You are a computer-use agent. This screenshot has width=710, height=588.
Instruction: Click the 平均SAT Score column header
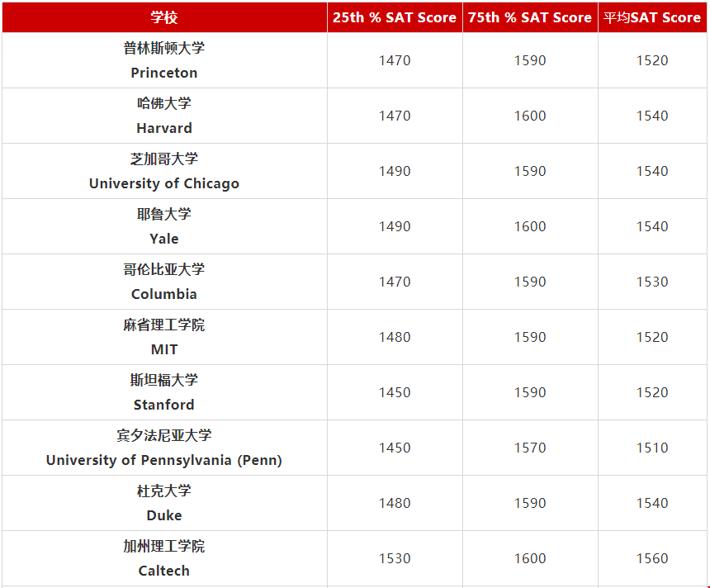[x=652, y=17]
